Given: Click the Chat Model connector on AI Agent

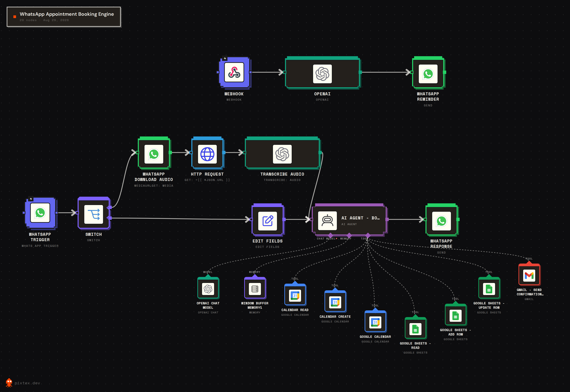Looking at the screenshot, I should click(x=330, y=235).
